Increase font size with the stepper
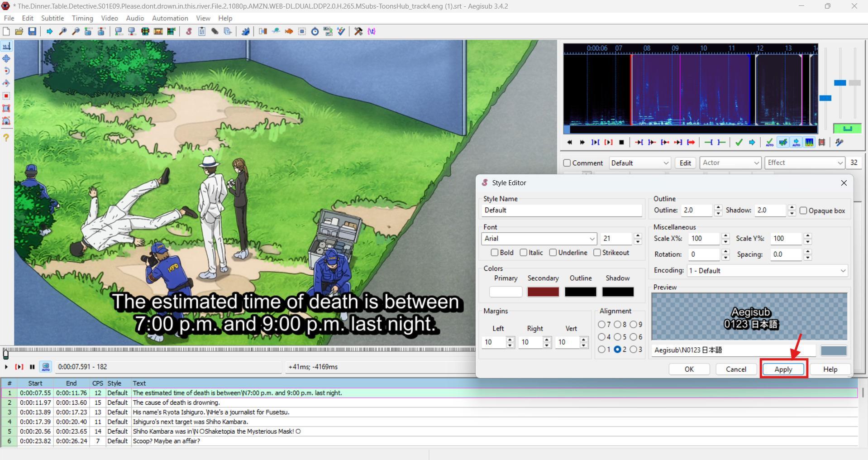The image size is (868, 460). (x=638, y=235)
